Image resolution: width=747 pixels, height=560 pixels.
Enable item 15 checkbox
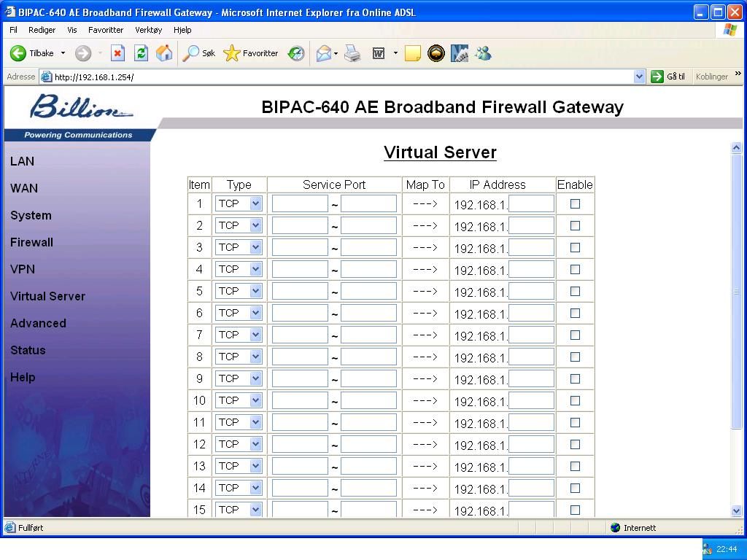(575, 510)
